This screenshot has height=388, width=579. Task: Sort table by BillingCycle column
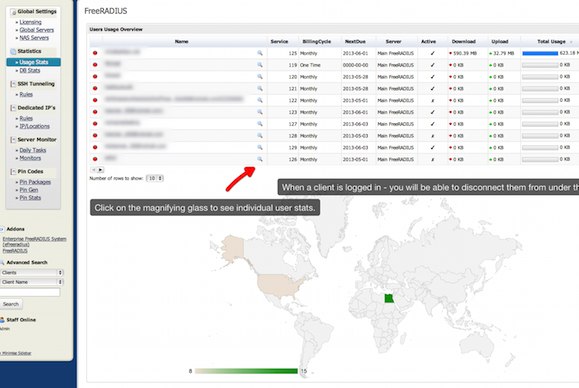click(317, 41)
